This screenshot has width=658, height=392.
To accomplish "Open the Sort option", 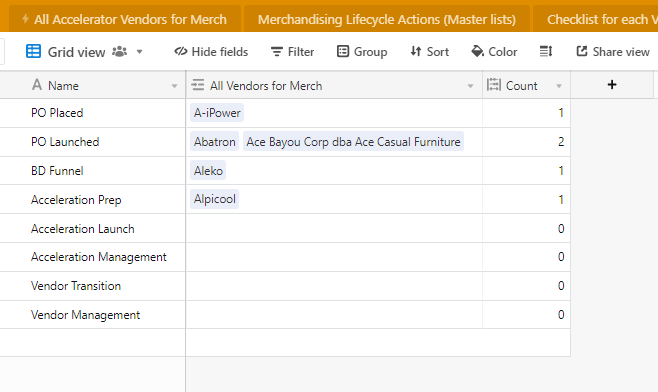I will coord(429,52).
